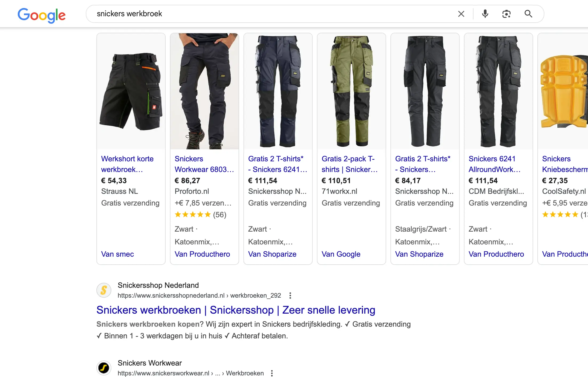588x377 pixels.
Task: Open more options menu for Snickers Workwear result
Action: pos(272,373)
